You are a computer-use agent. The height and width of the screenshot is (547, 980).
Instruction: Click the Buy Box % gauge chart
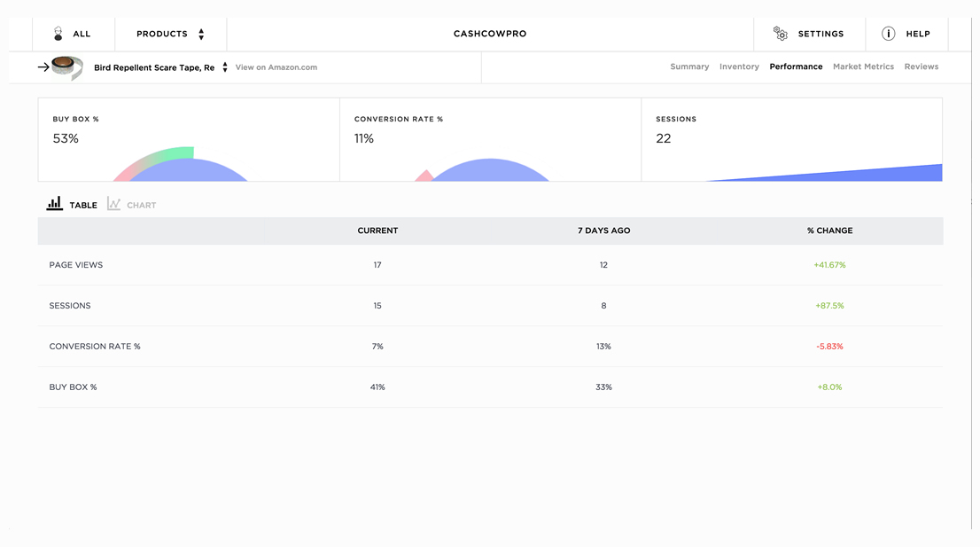(x=183, y=164)
